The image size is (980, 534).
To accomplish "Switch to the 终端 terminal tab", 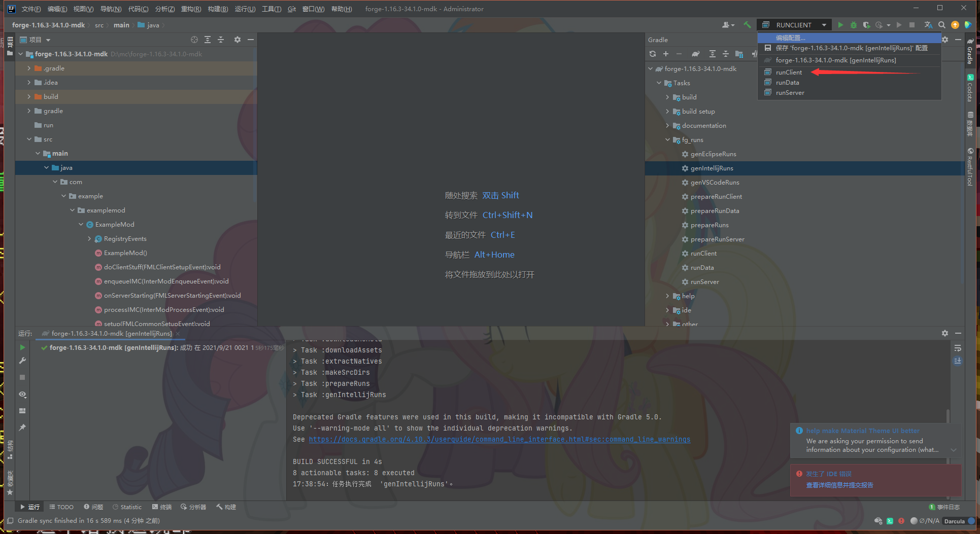I will [x=162, y=507].
